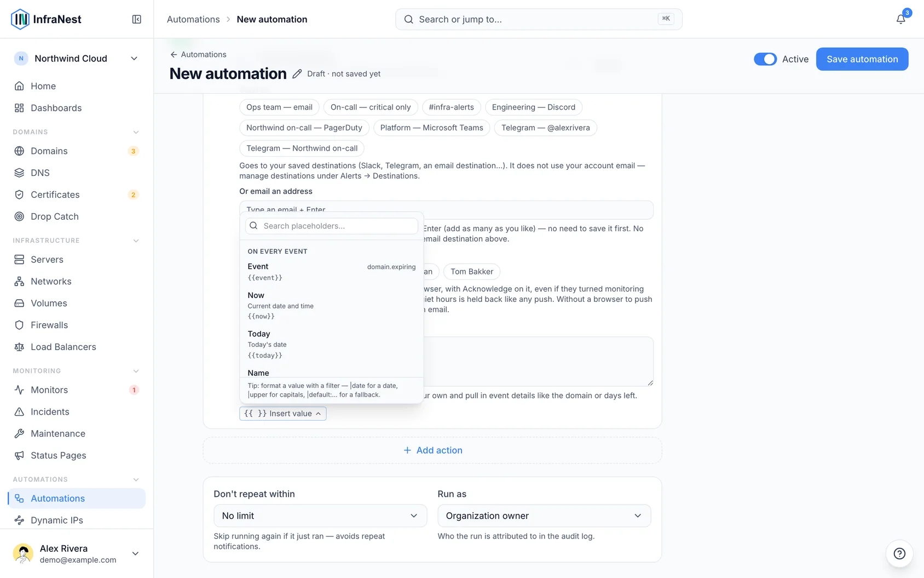This screenshot has height=578, width=924.
Task: Choose the Today placeholder
Action: (332, 344)
